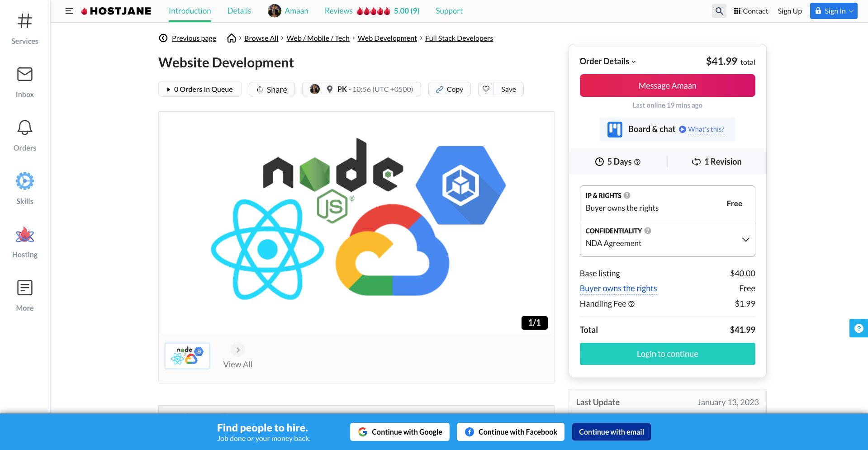
Task: Open the Sign In dropdown button
Action: (x=834, y=11)
